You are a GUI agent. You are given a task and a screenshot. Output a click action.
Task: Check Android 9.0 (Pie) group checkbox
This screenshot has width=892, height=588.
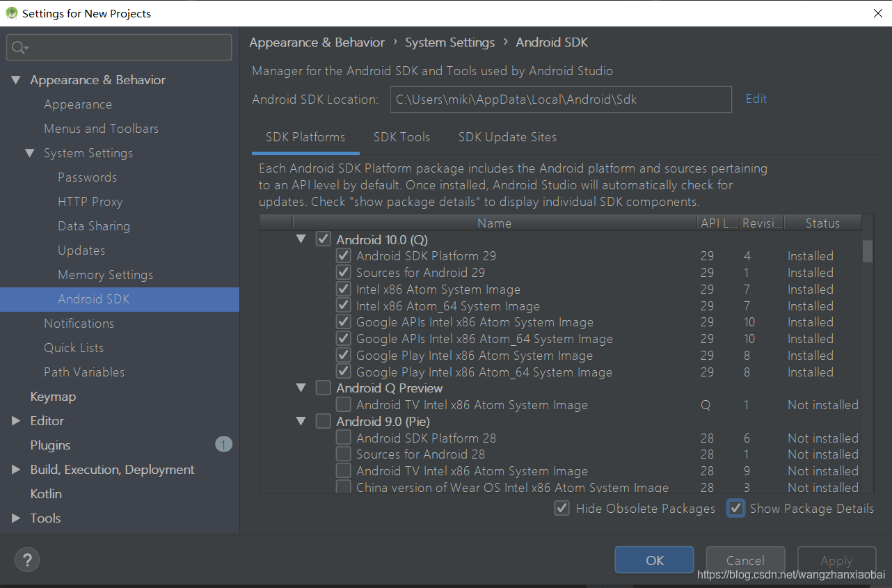click(x=323, y=421)
